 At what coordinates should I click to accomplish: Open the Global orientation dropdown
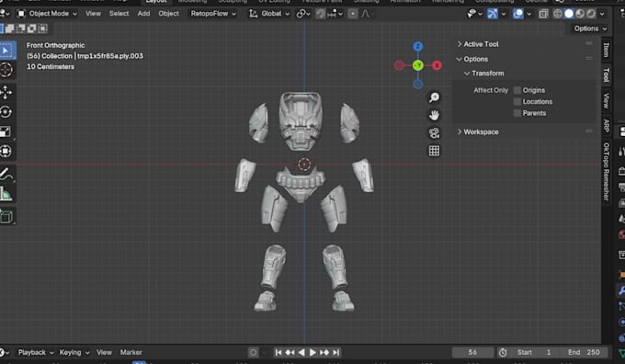pyautogui.click(x=269, y=14)
